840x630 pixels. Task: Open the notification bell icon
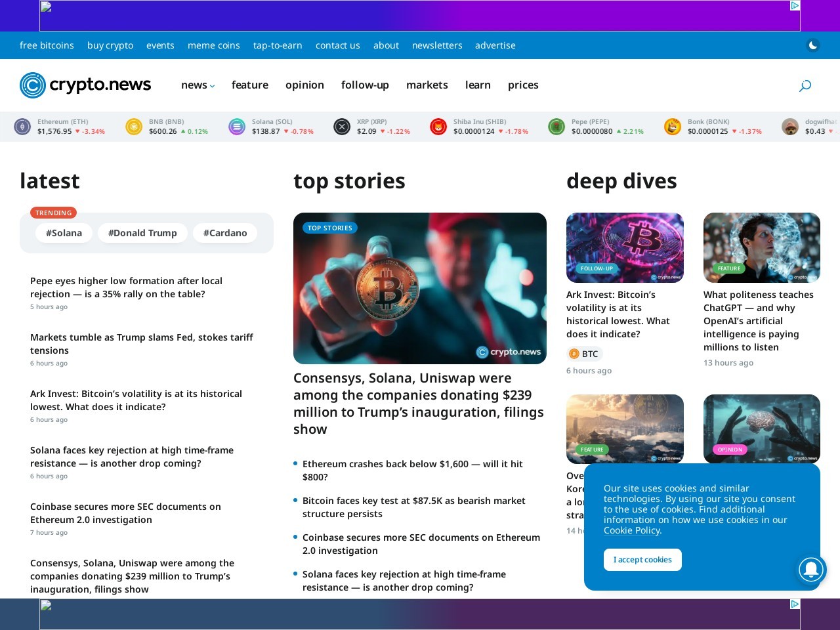(811, 570)
